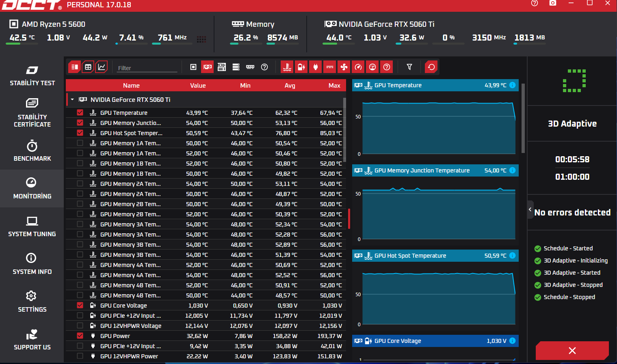Click the GPU hardware filter icon

(x=208, y=67)
